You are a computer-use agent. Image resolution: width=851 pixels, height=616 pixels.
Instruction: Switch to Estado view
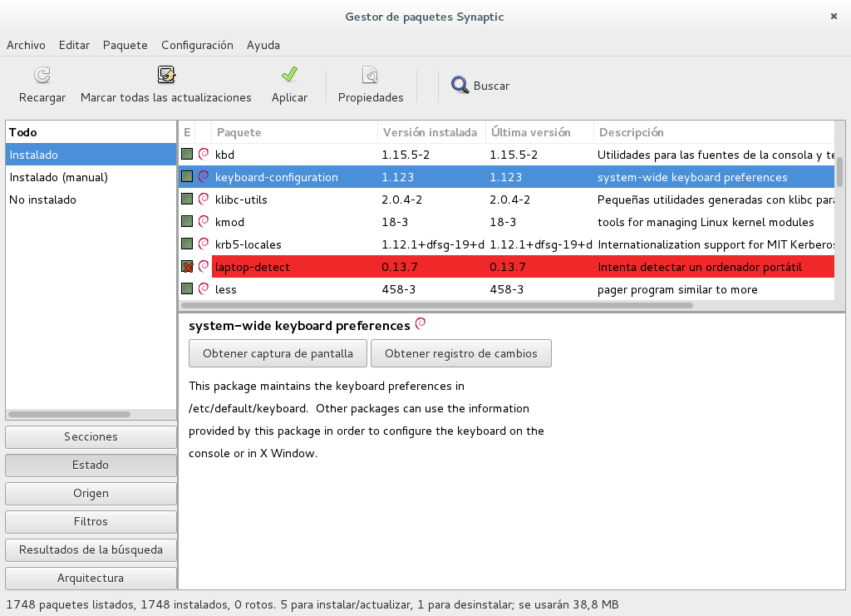pos(91,466)
